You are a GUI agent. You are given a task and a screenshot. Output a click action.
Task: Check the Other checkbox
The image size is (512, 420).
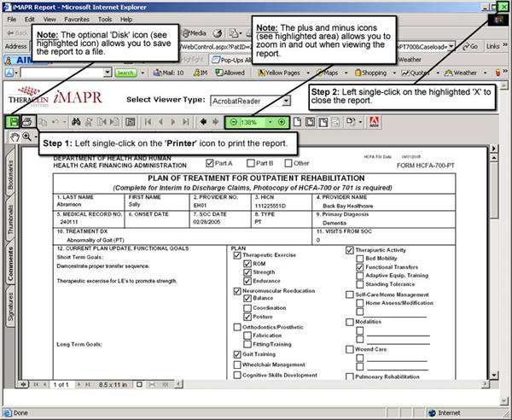coord(288,163)
